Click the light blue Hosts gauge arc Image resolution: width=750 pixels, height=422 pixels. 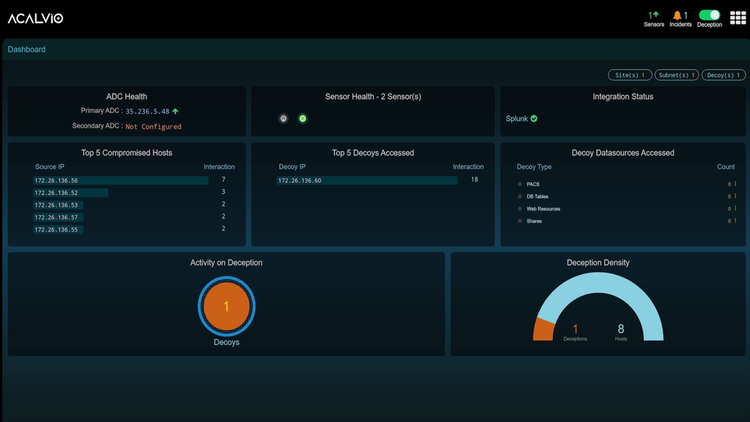click(x=599, y=285)
